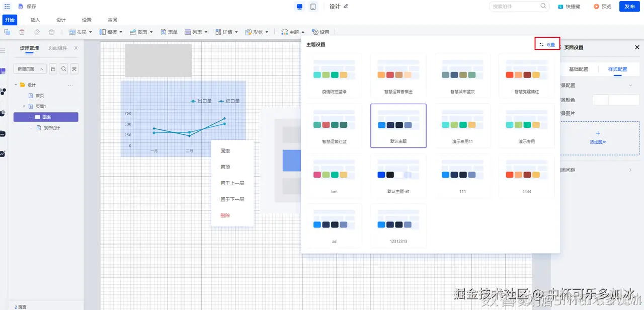The width and height of the screenshot is (644, 310).
Task: Expand the 新增页面 dropdown
Action: coord(42,68)
